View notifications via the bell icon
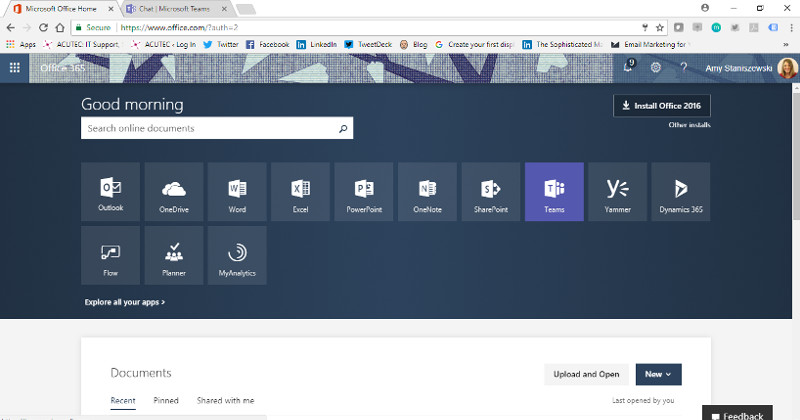The width and height of the screenshot is (800, 420). (628, 67)
